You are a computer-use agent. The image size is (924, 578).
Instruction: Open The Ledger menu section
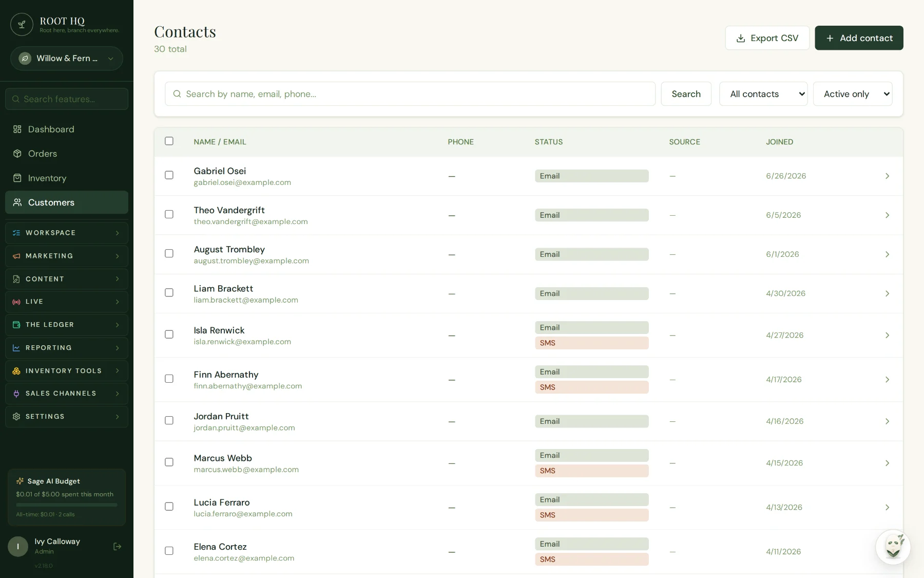67,325
